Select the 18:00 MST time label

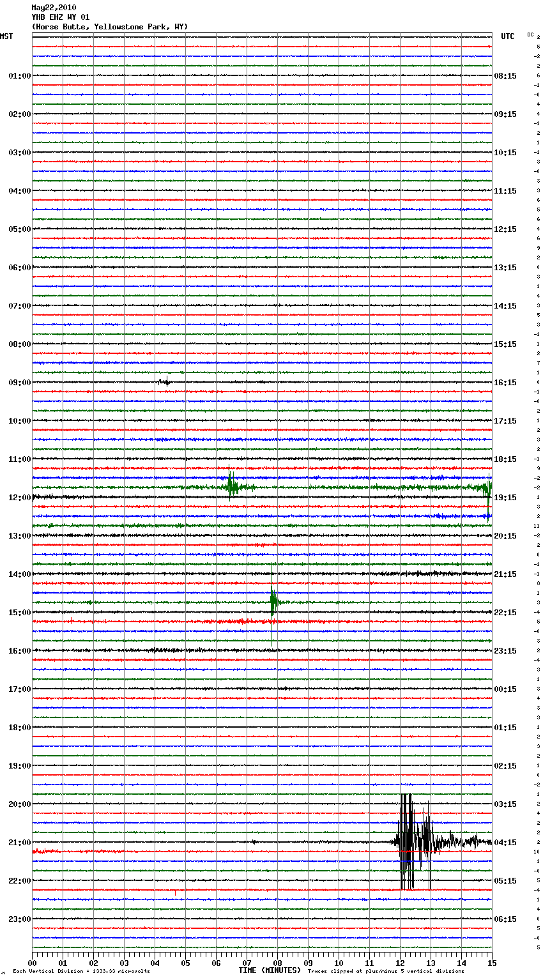(20, 728)
